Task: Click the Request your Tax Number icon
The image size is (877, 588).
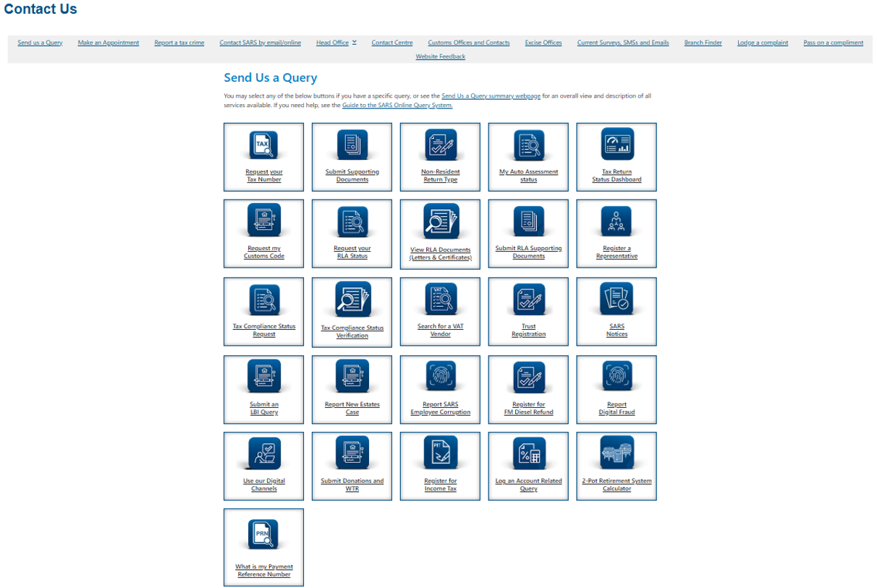Action: pyautogui.click(x=263, y=145)
